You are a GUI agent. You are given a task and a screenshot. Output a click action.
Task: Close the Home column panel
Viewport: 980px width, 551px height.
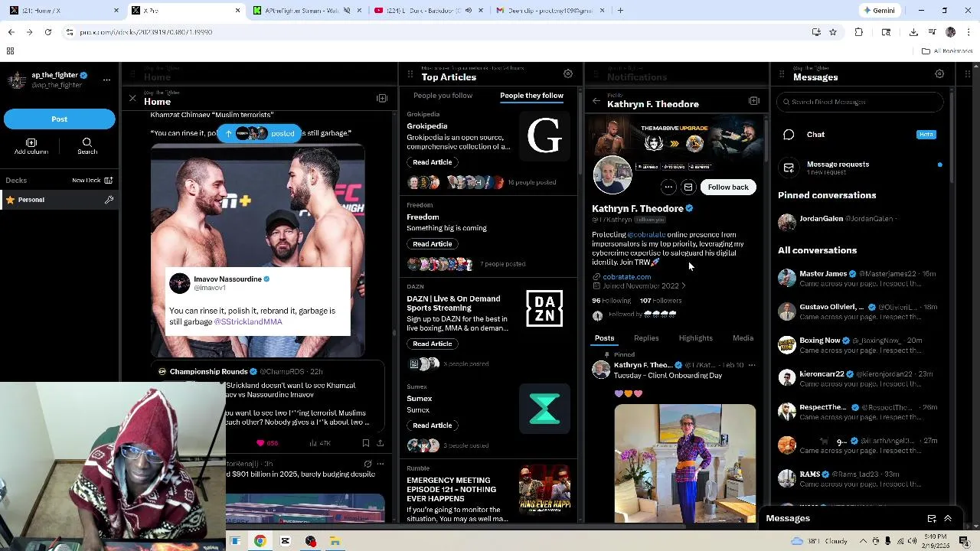pos(132,99)
